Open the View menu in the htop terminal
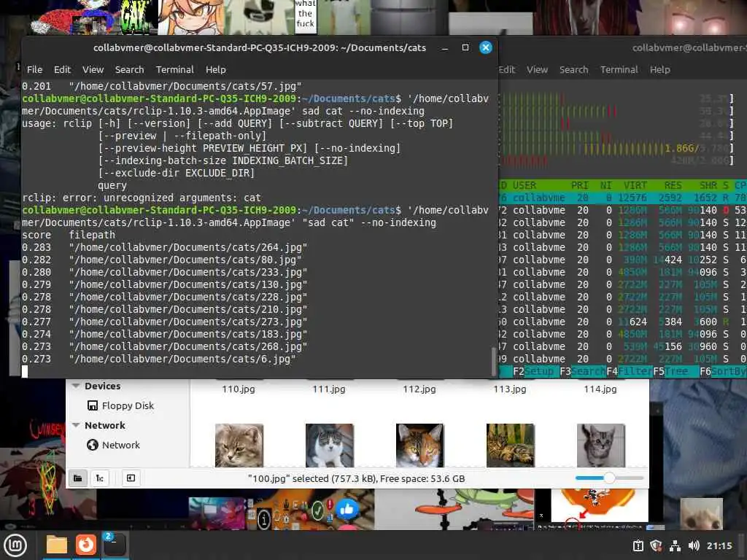This screenshot has width=747, height=560. point(537,69)
